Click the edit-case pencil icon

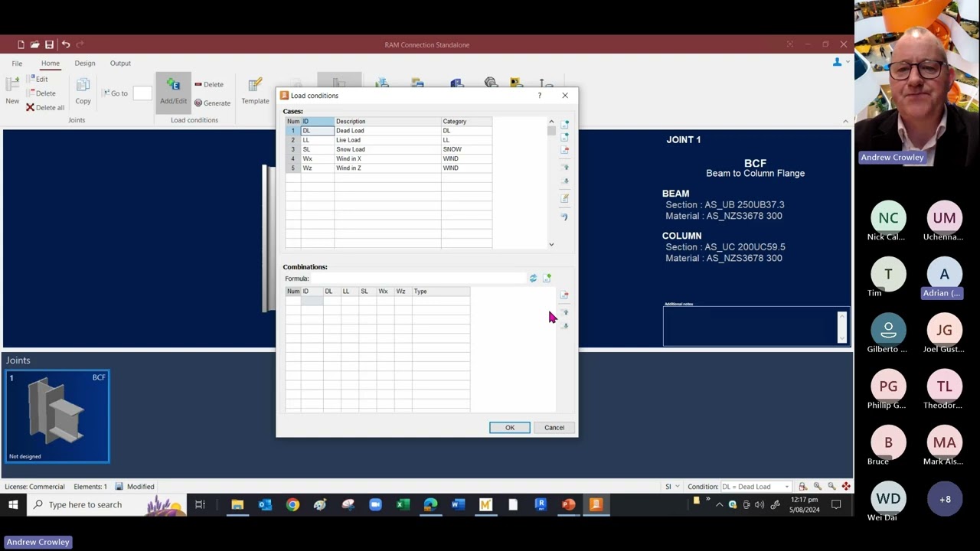point(565,198)
